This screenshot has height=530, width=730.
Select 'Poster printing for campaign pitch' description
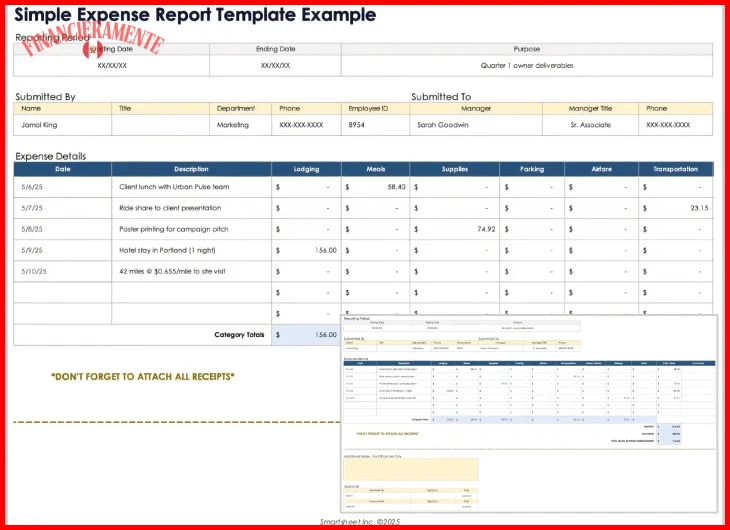click(191, 229)
